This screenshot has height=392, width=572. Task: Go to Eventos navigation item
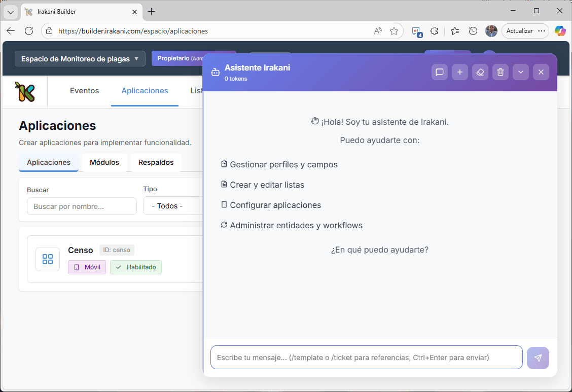click(84, 91)
